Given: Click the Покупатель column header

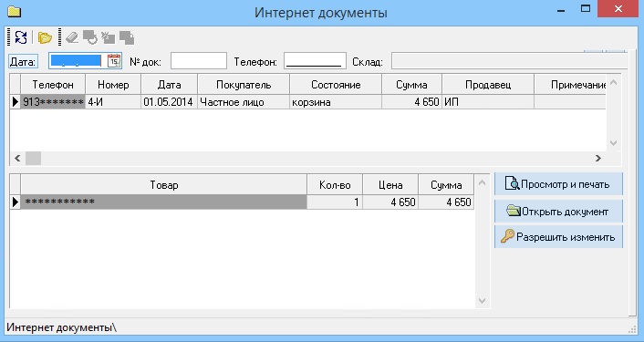Looking at the screenshot, I should tap(244, 85).
